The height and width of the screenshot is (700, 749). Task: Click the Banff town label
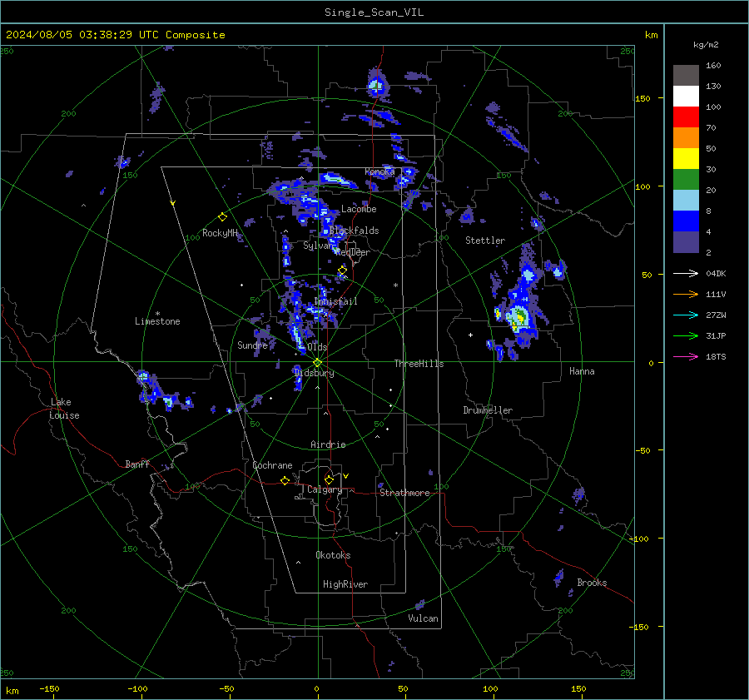pos(137,464)
